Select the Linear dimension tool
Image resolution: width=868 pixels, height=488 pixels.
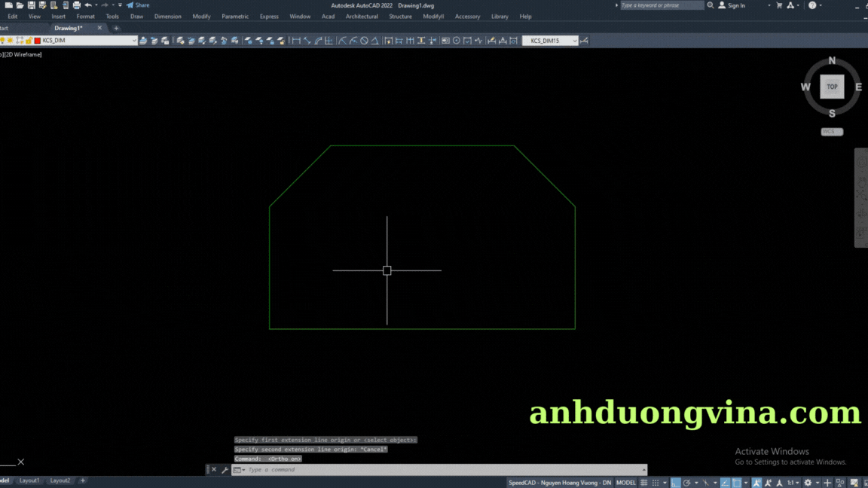click(296, 41)
